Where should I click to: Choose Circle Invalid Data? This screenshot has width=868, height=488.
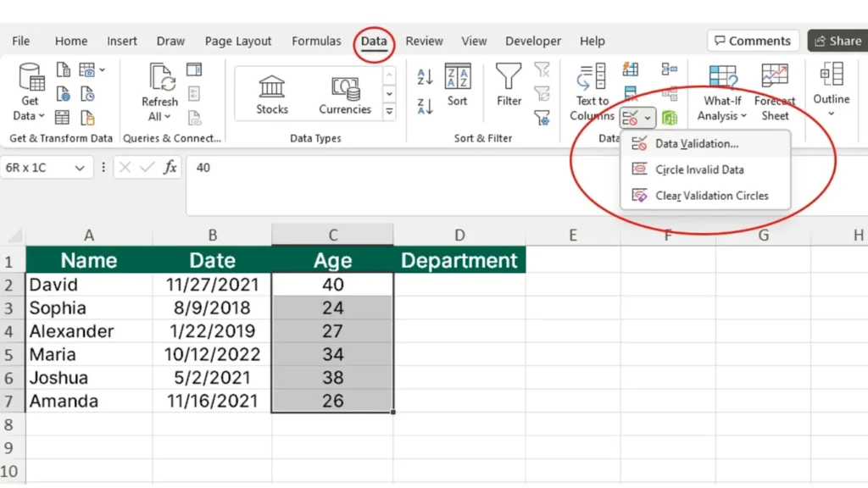pos(699,169)
